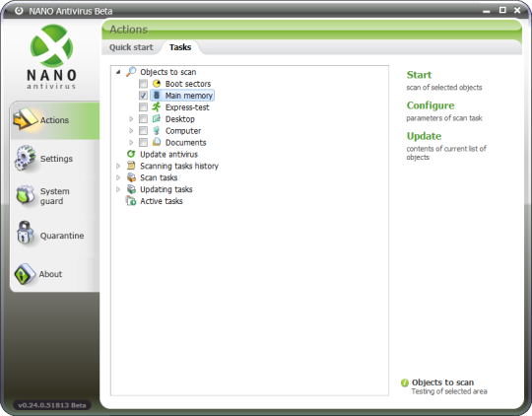Open the Quarantine padlock icon
Image resolution: width=532 pixels, height=416 pixels.
point(25,234)
